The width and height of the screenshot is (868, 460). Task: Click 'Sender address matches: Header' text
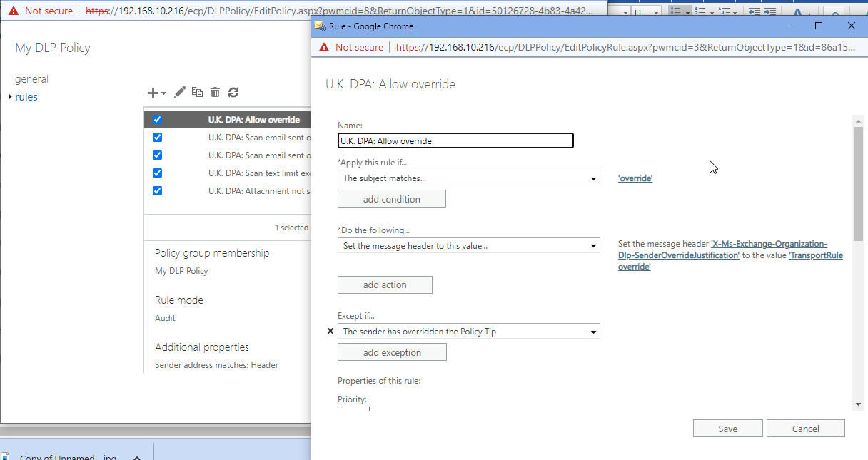[x=216, y=365]
